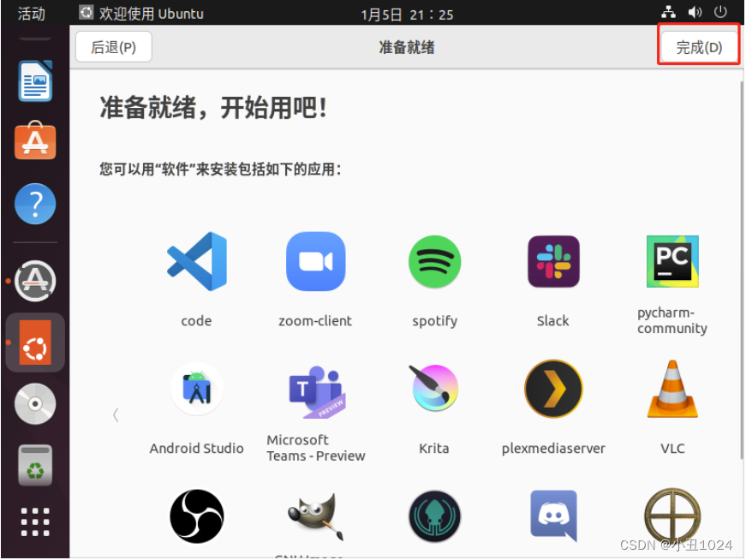The image size is (746, 560).
Task: Click the zoom-client label
Action: pos(315,321)
